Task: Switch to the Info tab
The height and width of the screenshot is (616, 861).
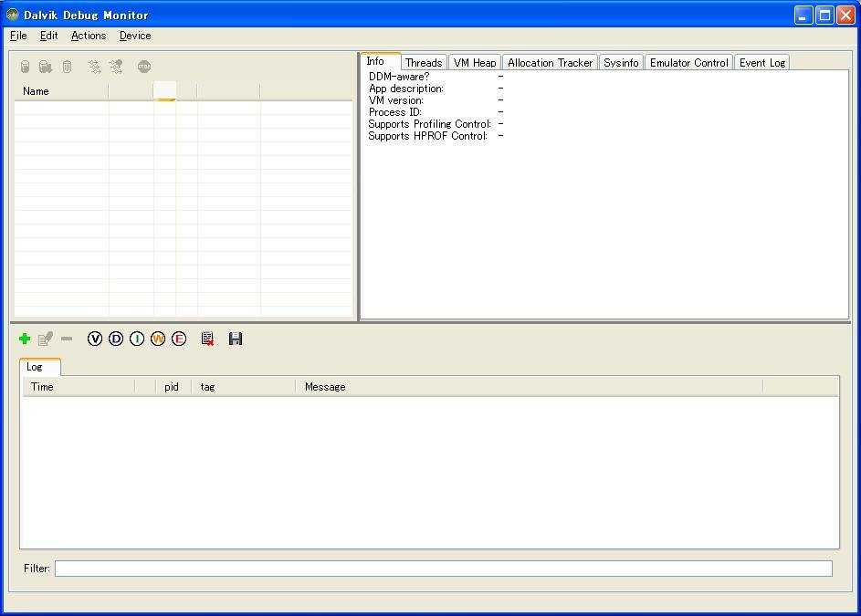Action: [x=380, y=61]
